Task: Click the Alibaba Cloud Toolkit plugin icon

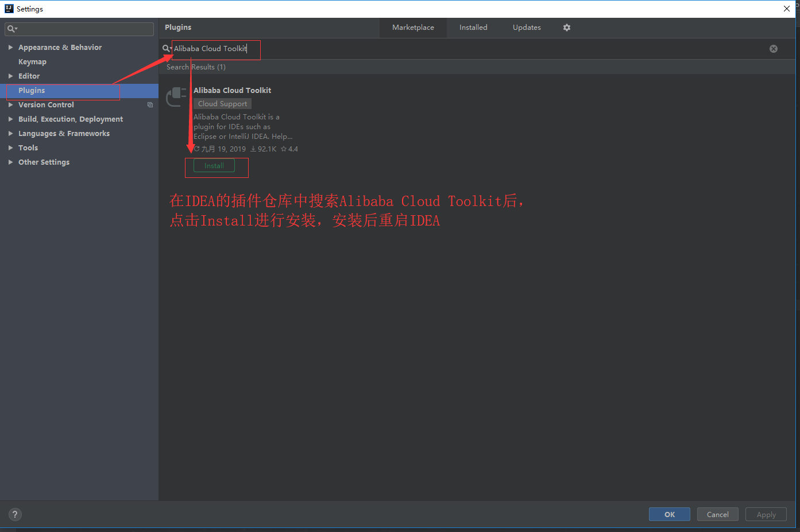Action: [176, 97]
